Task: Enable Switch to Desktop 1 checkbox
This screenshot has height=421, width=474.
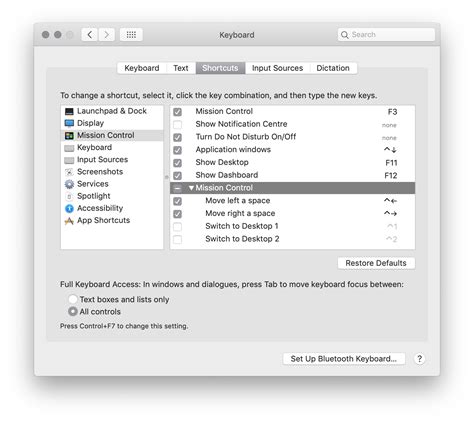Action: [x=178, y=227]
